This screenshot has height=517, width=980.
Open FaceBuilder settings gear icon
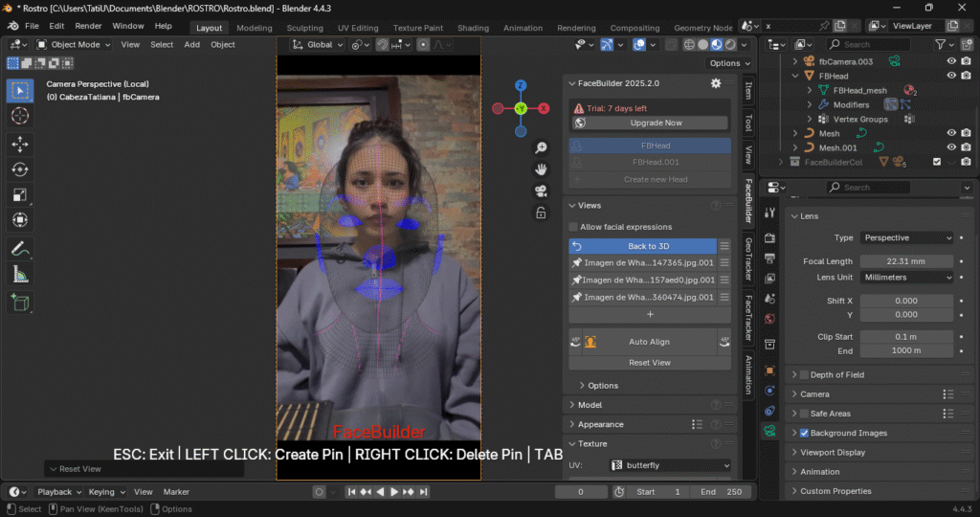tap(715, 83)
